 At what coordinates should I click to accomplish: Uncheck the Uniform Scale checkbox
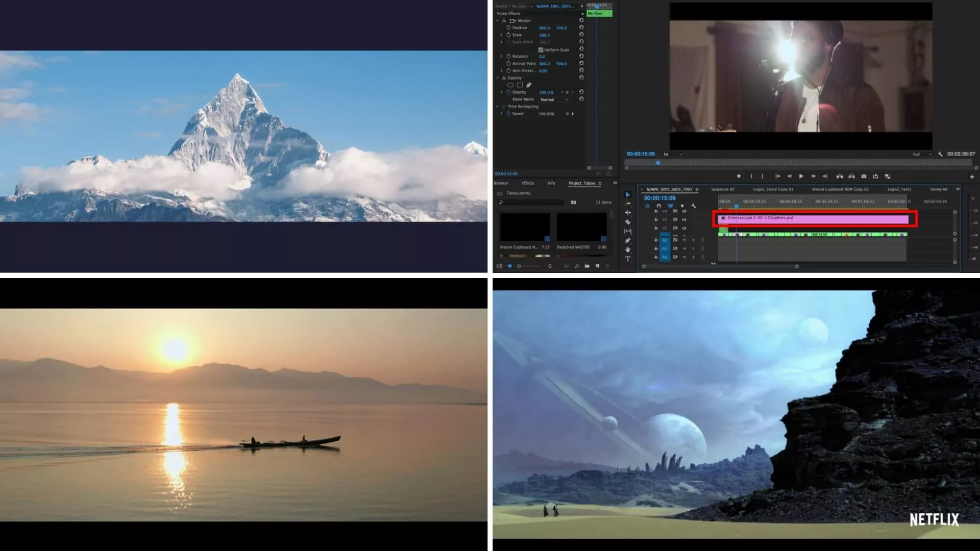click(541, 49)
